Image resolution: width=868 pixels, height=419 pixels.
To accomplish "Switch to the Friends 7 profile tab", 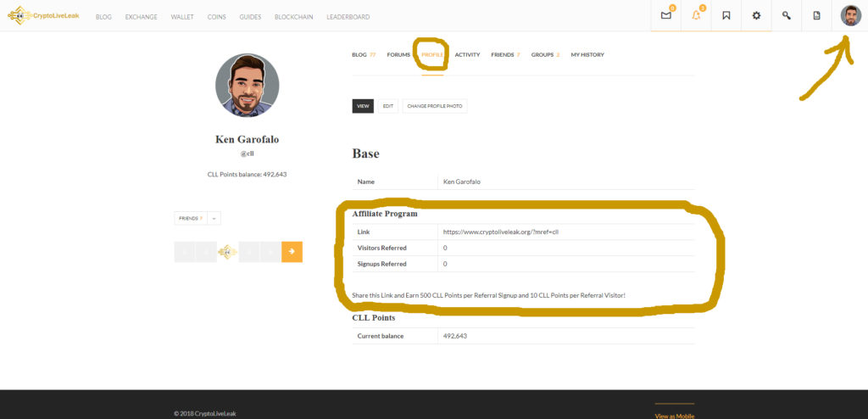I will 505,55.
